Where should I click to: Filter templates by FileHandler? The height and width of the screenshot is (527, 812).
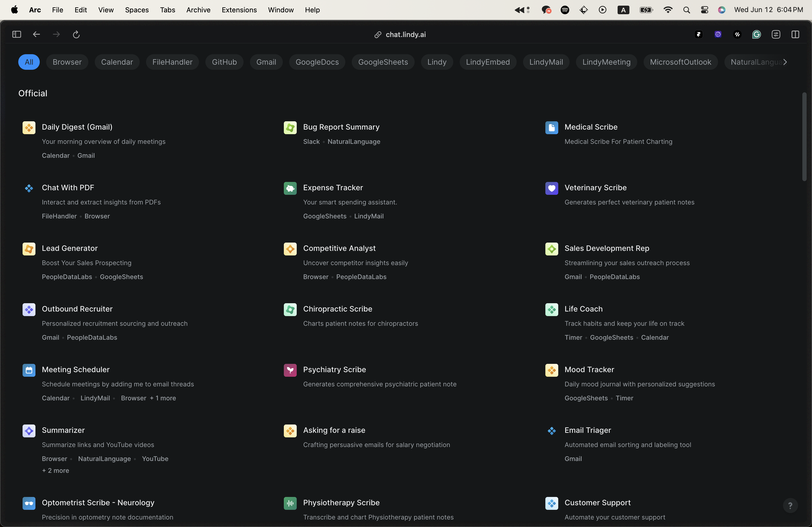172,62
